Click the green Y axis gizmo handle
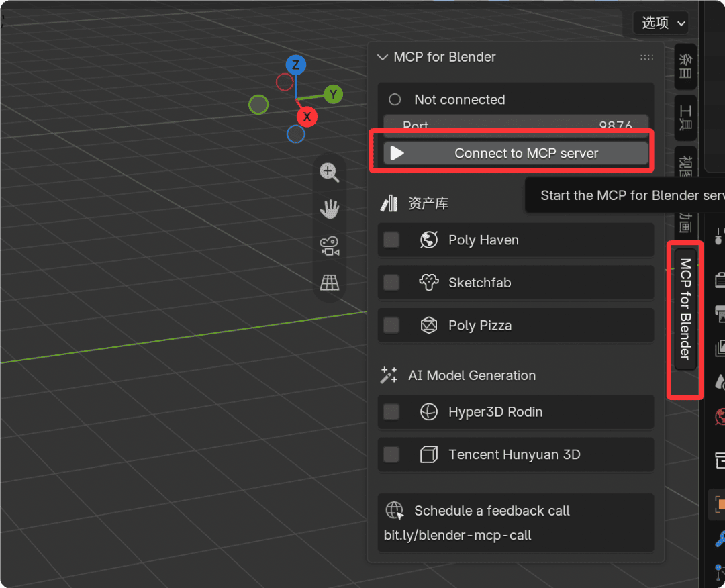 pos(333,94)
